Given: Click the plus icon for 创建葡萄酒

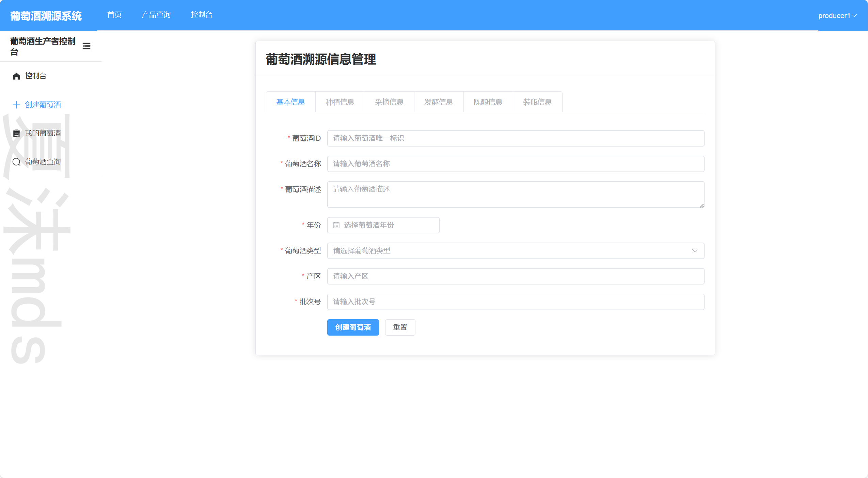Looking at the screenshot, I should (16, 105).
